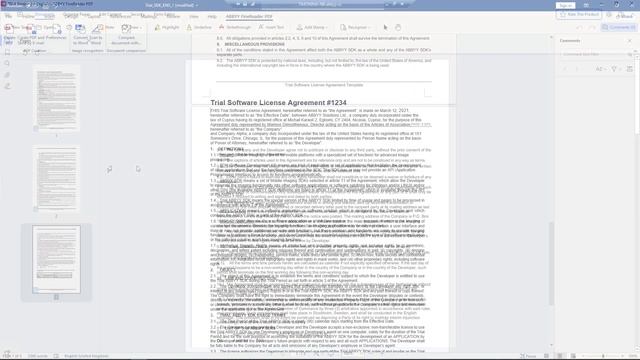Click the Share button
The width and height of the screenshot is (640, 360).
coord(624,16)
